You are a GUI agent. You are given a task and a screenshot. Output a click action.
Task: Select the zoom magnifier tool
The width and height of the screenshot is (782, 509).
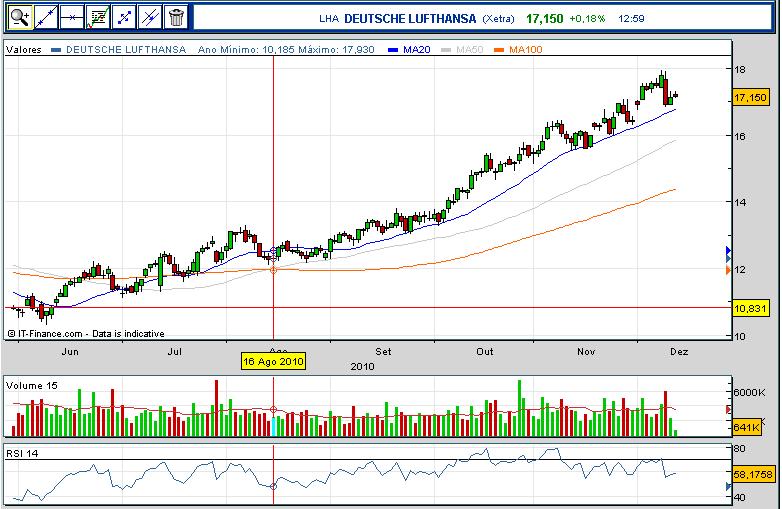pyautogui.click(x=19, y=17)
